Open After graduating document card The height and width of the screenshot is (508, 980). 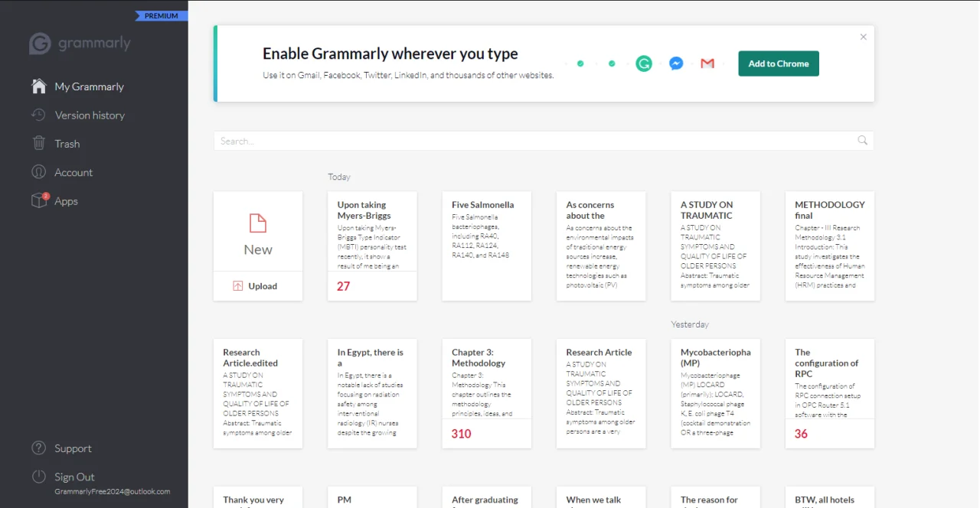click(487, 497)
